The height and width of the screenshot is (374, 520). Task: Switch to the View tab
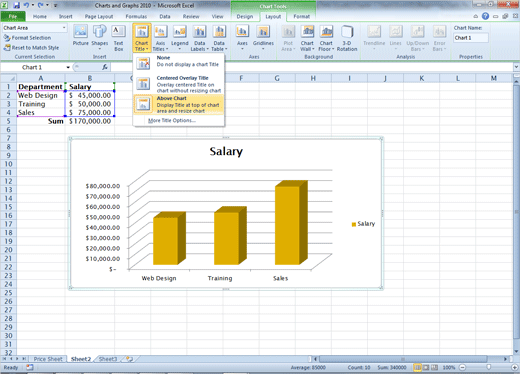(x=217, y=16)
